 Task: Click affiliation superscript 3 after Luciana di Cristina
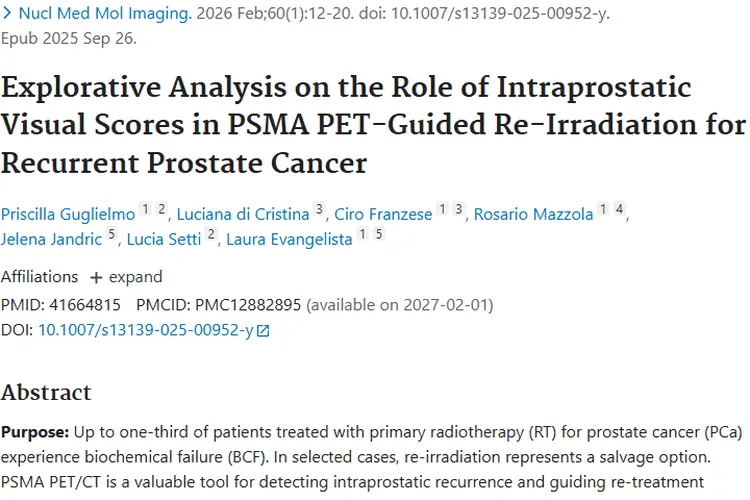click(319, 209)
